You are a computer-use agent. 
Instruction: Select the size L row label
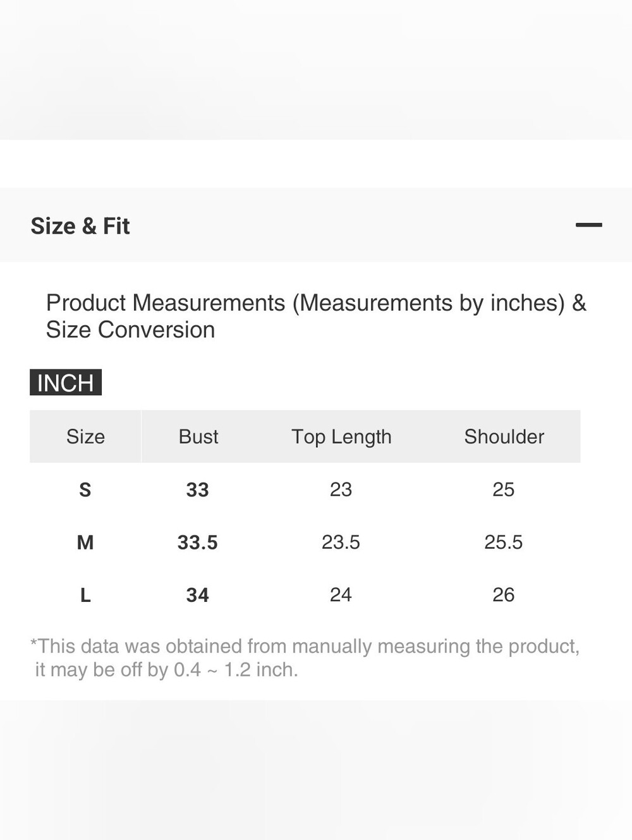click(85, 595)
